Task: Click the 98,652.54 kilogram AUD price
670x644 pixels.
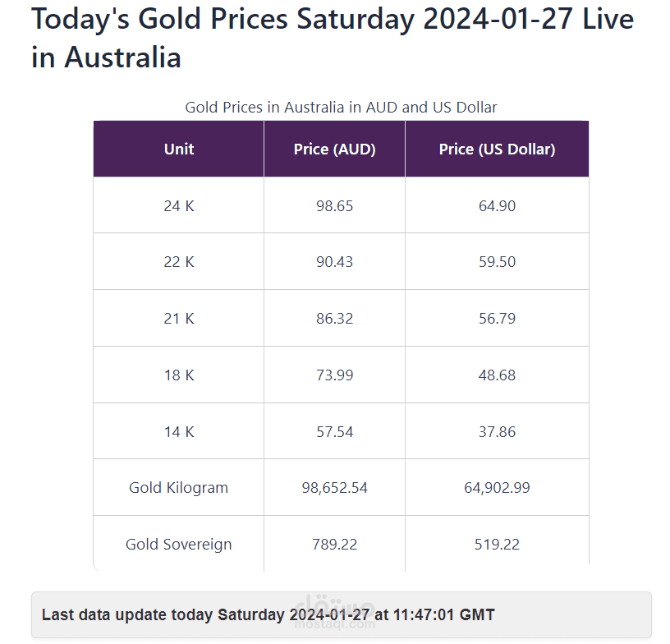Action: [334, 488]
